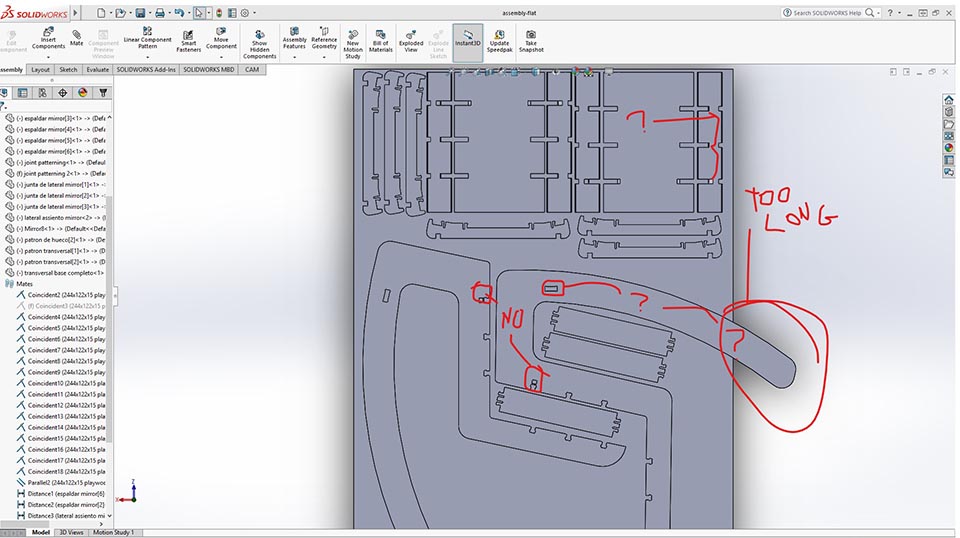This screenshot has width=960, height=538.
Task: Click the feature tree filter funnel icon
Action: tap(103, 93)
